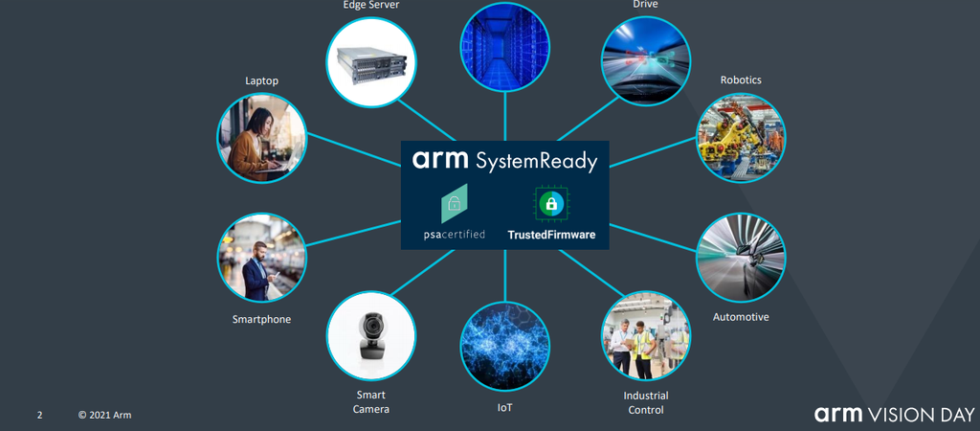This screenshot has width=980, height=431.
Task: Click the arm SystemReady title
Action: 504,160
